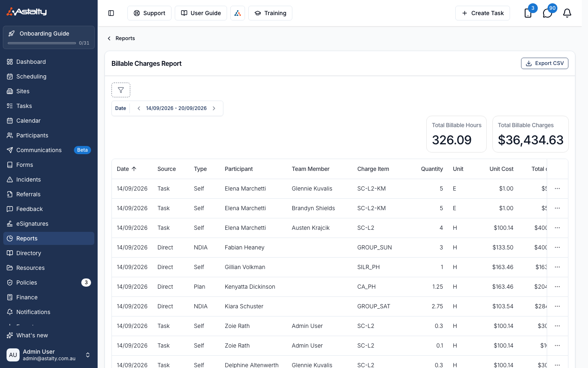Expand Admin User account menu
The height and width of the screenshot is (368, 588).
pos(49,355)
